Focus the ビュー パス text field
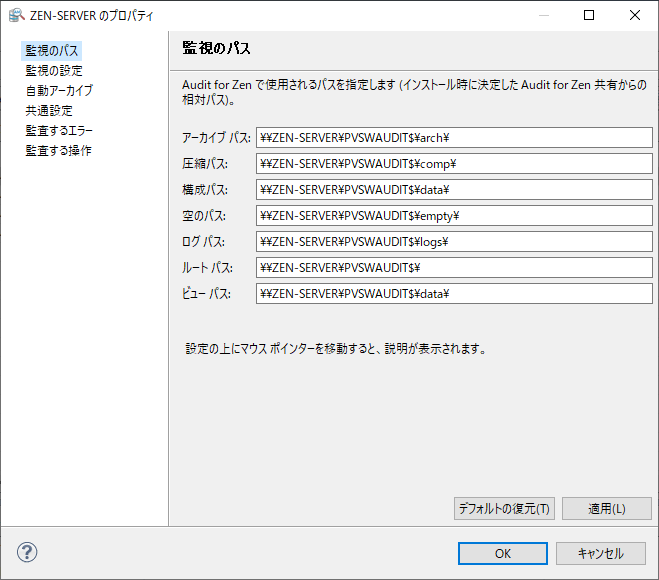659x580 pixels. click(453, 294)
